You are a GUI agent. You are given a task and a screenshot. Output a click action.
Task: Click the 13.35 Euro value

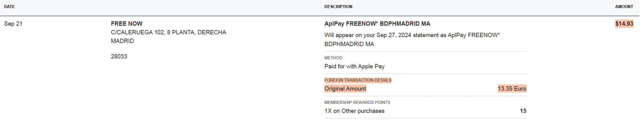click(x=512, y=89)
